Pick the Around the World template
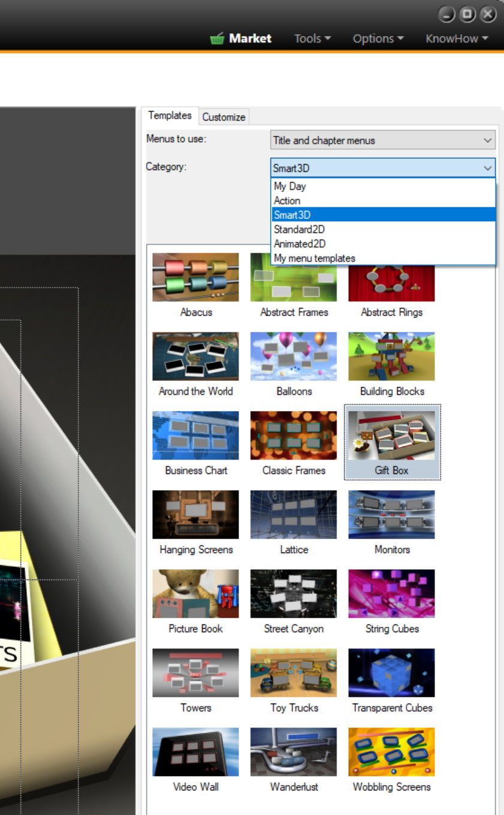Viewport: 504px width, 815px height. pos(195,357)
